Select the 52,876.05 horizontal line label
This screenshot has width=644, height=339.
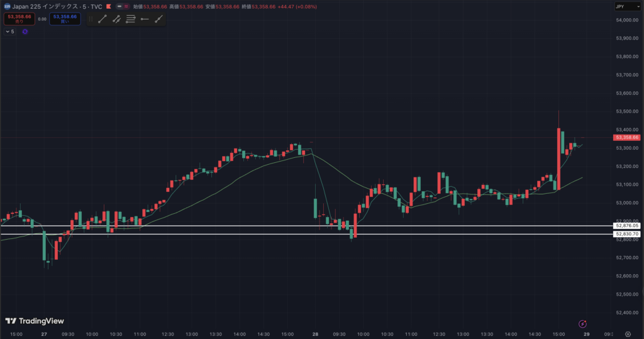(626, 225)
